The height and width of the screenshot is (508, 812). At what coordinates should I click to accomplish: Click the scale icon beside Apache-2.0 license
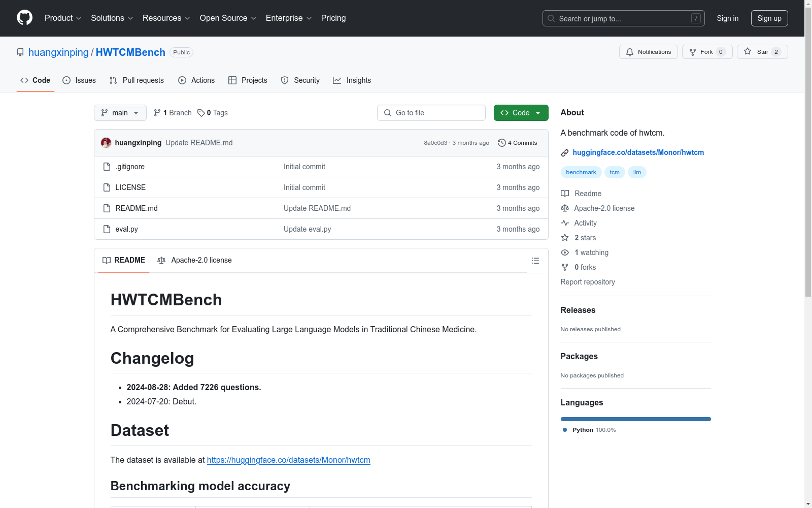[x=565, y=208]
